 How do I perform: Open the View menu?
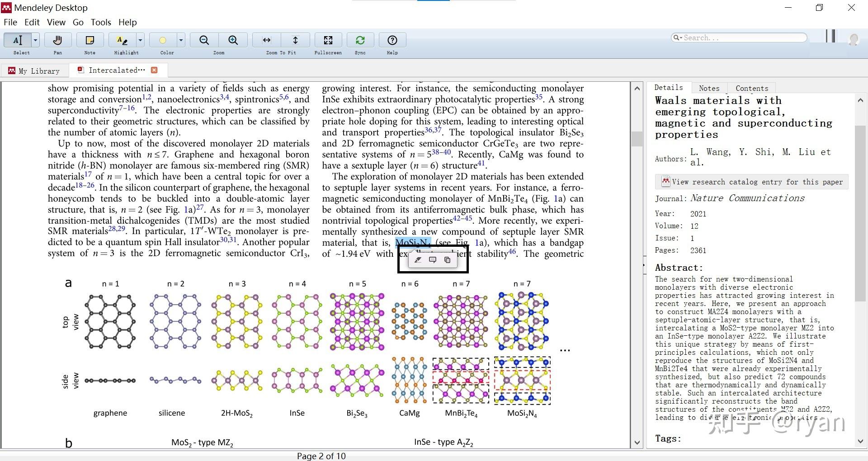(56, 22)
